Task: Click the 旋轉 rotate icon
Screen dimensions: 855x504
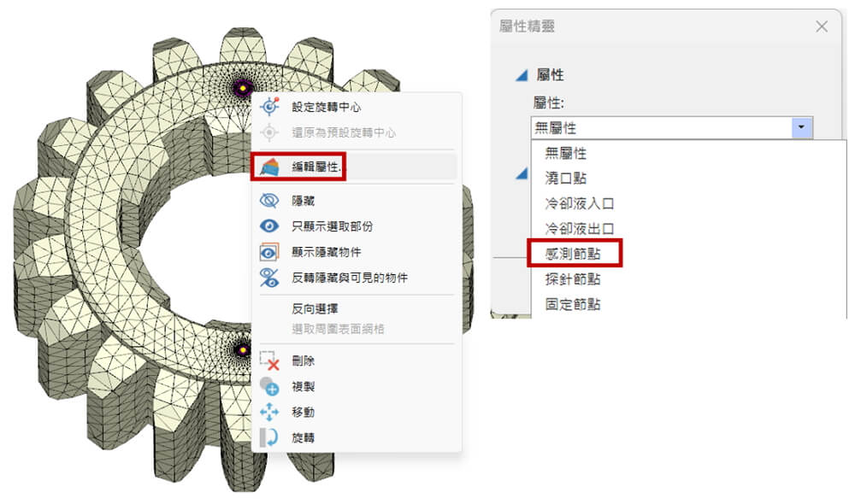Action: point(269,437)
